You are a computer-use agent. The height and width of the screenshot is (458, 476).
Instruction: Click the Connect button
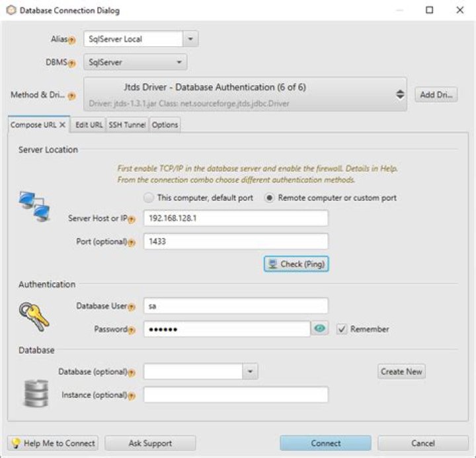pos(326,443)
